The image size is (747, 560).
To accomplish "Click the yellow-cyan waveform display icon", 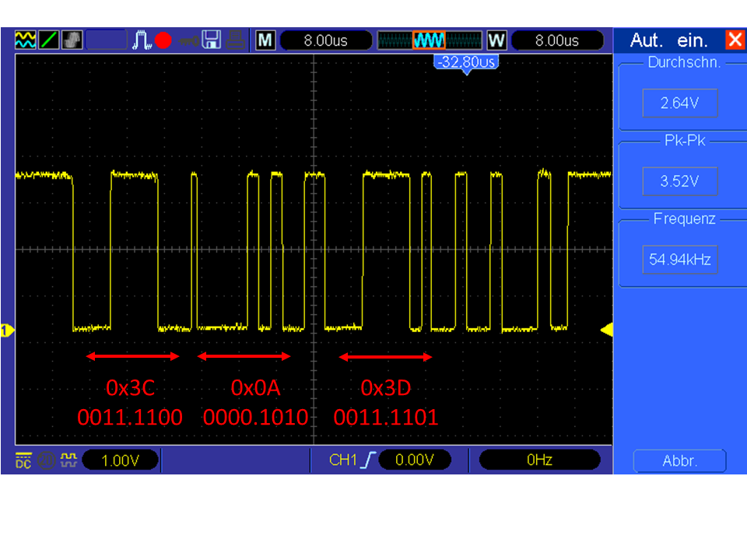I will [25, 40].
